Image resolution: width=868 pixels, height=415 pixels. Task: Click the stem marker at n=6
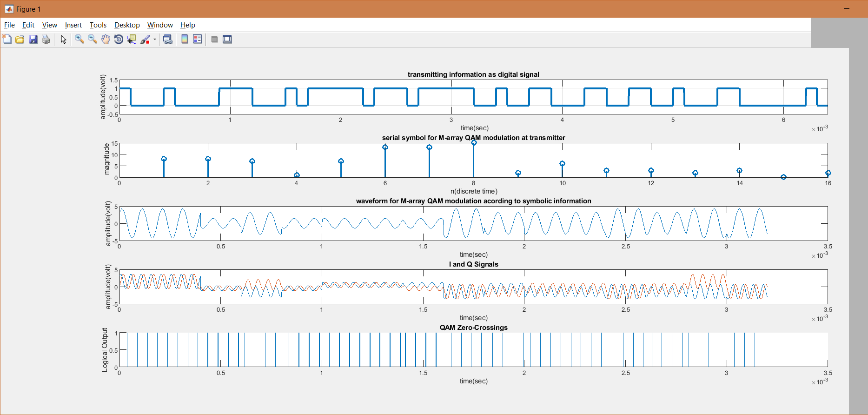(x=385, y=147)
